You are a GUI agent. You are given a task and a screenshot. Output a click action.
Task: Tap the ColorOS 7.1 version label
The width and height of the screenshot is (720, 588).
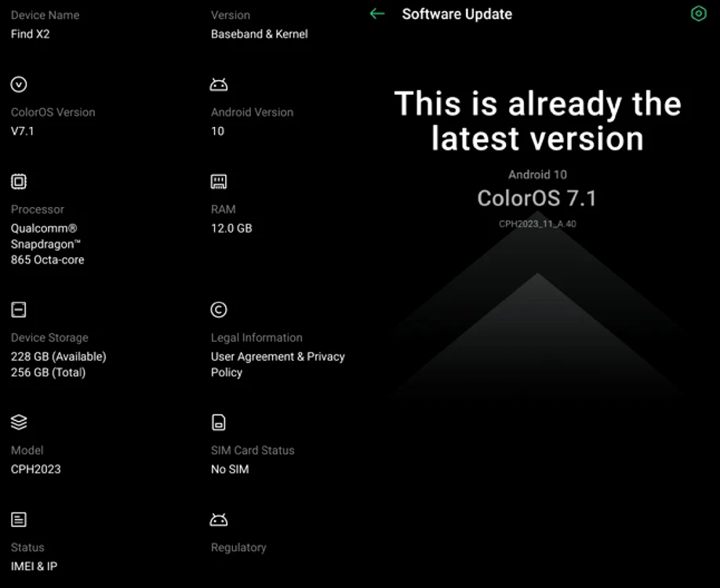[x=536, y=198]
